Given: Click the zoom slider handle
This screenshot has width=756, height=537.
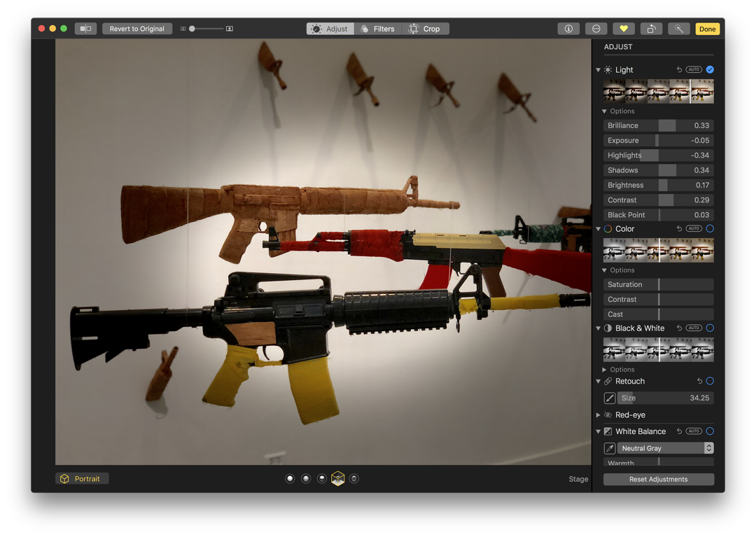Looking at the screenshot, I should tap(192, 29).
